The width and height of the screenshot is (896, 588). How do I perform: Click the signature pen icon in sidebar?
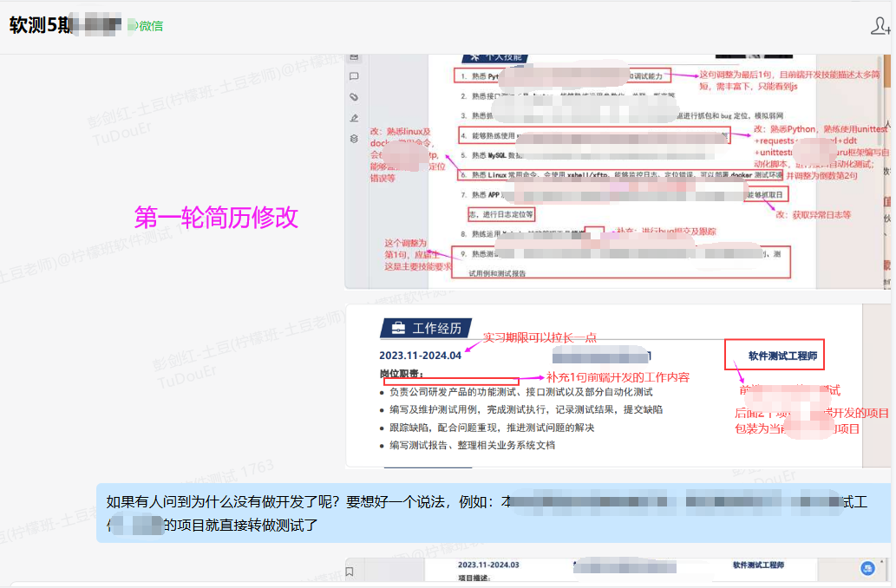[x=354, y=118]
